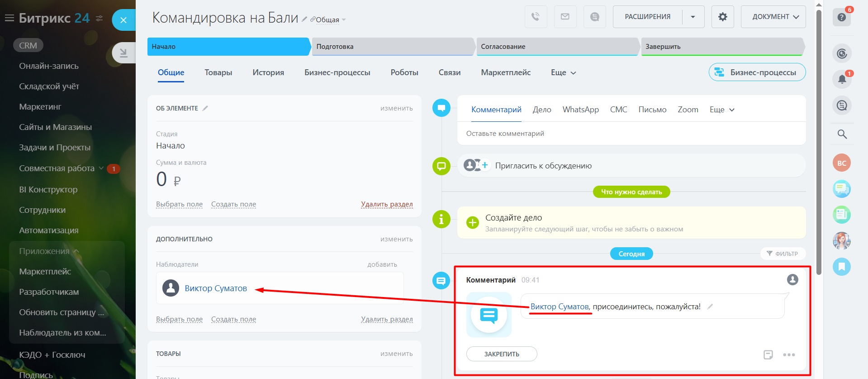The width and height of the screenshot is (868, 379).
Task: Open notifications bell in right sidebar
Action: 842,79
